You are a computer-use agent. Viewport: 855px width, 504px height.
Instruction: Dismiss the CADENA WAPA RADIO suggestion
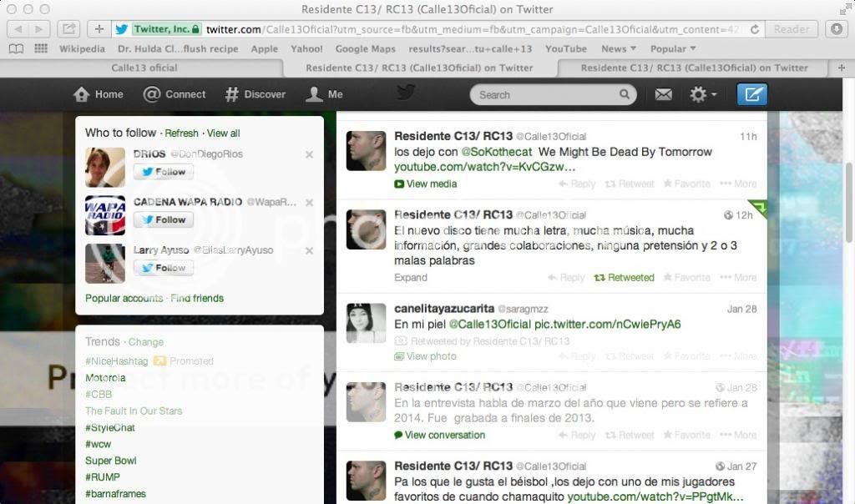[x=309, y=203]
